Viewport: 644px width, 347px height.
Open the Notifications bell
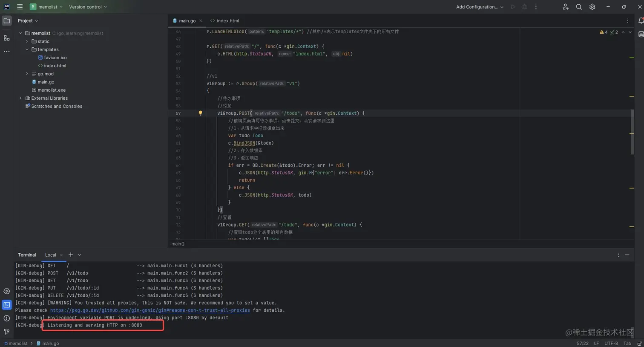pyautogui.click(x=641, y=20)
